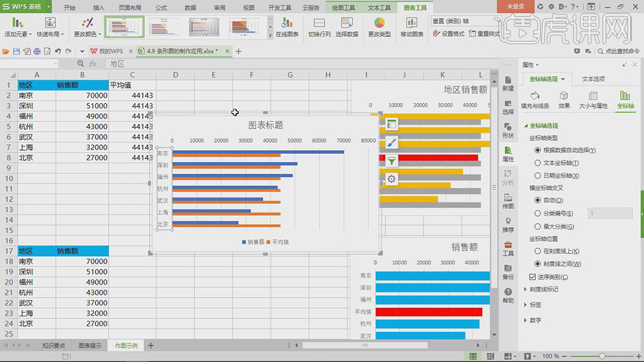Click the Undo arrow icon
644x362 pixels.
pos(58,51)
